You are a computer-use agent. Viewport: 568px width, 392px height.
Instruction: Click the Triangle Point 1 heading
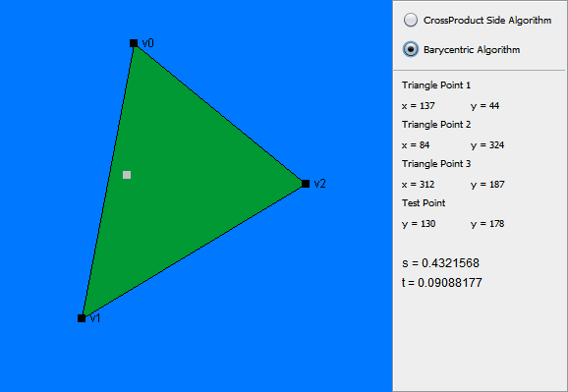pyautogui.click(x=436, y=85)
